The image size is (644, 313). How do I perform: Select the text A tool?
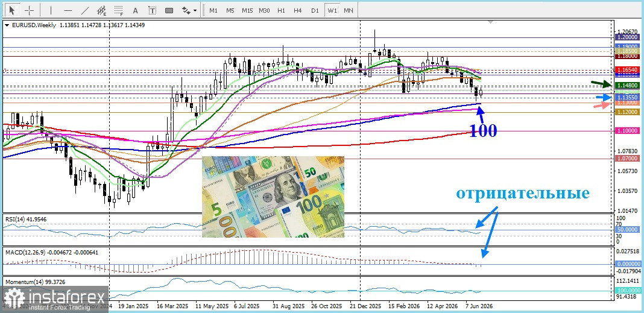tap(136, 10)
